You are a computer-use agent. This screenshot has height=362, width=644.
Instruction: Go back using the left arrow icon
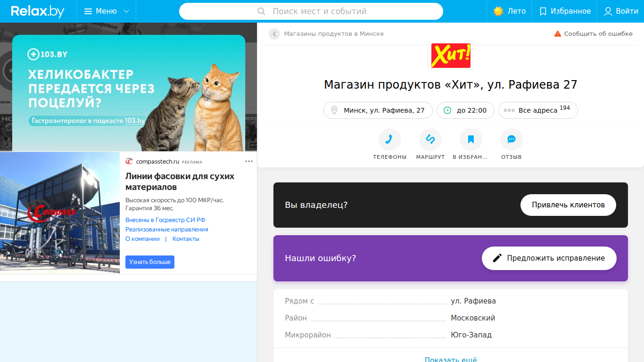pos(274,34)
